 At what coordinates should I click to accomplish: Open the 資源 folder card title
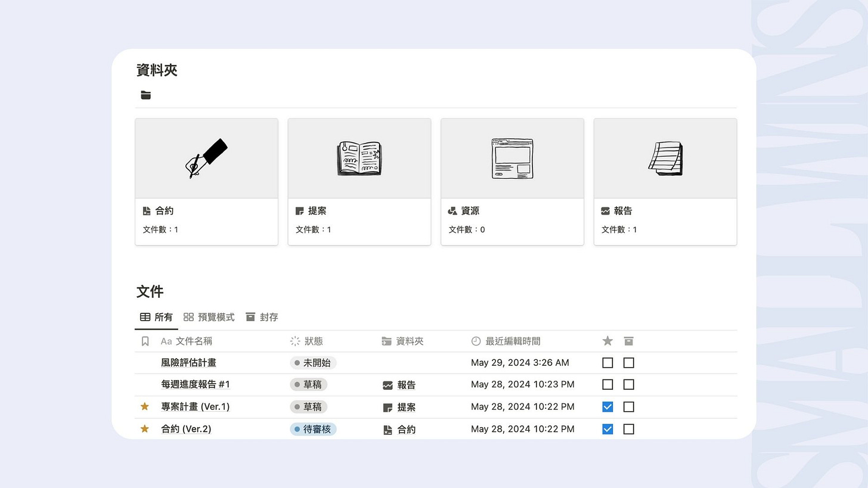(x=470, y=211)
